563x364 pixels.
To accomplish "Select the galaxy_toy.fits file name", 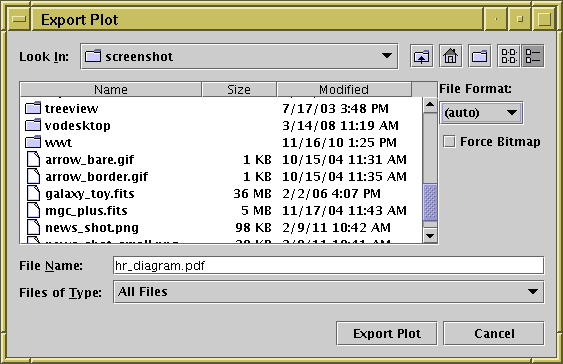I will [x=89, y=194].
